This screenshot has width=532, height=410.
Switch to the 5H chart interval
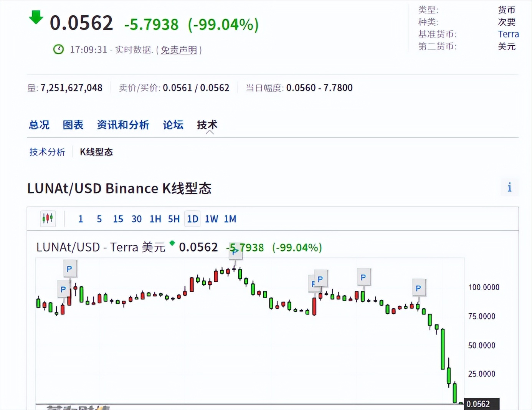coord(173,219)
